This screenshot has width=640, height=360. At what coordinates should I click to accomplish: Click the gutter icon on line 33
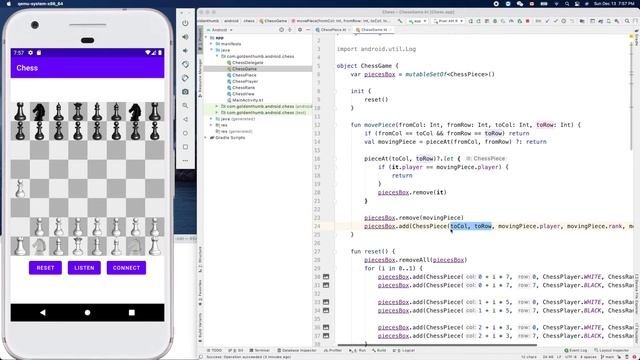[326, 302]
